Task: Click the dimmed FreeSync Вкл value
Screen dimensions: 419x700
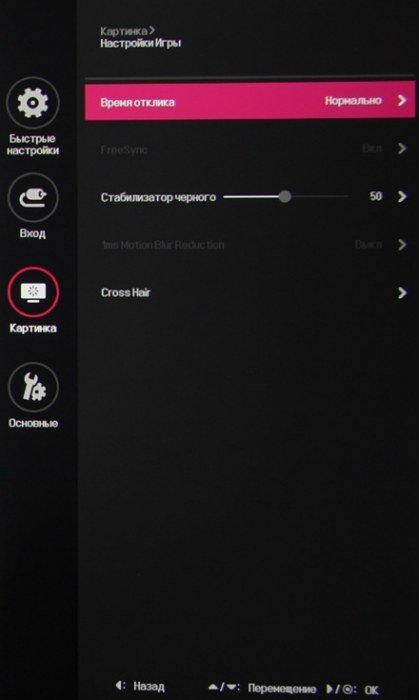Action: (372, 148)
